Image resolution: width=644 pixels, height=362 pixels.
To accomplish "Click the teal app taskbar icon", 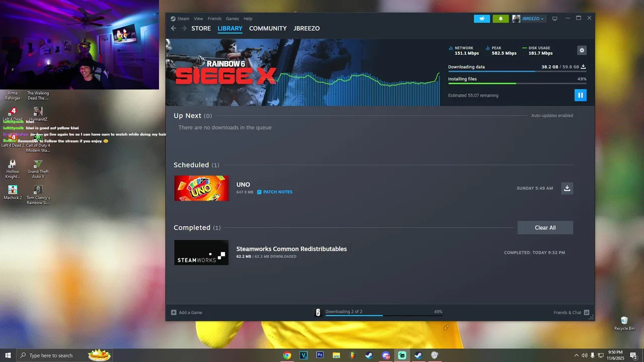I will point(402,355).
